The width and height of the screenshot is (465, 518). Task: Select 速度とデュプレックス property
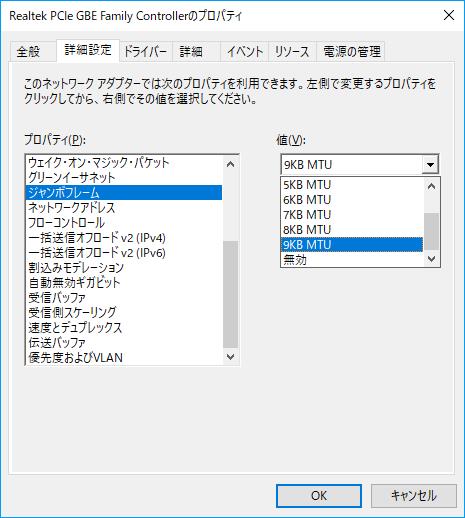point(124,328)
